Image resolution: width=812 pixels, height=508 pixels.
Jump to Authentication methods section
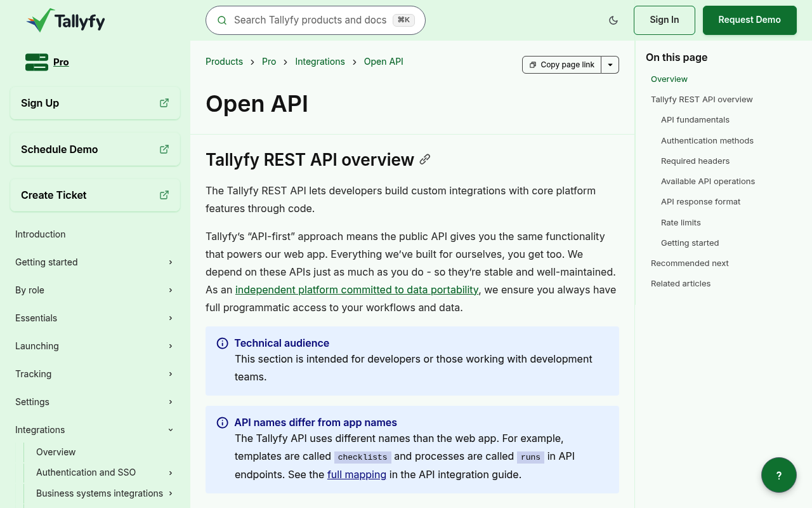tap(707, 141)
